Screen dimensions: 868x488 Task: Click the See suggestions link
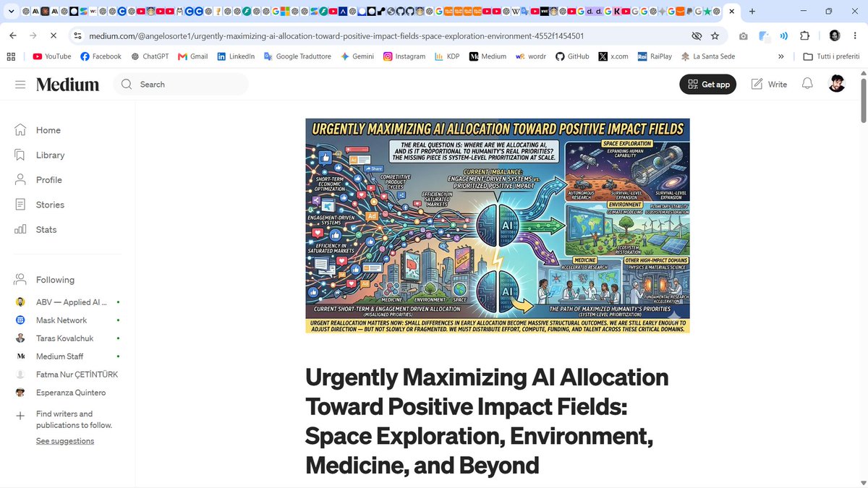[x=65, y=441]
